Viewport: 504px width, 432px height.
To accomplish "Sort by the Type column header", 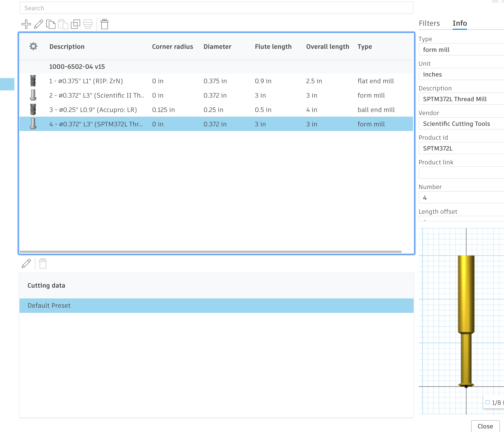I will click(365, 46).
